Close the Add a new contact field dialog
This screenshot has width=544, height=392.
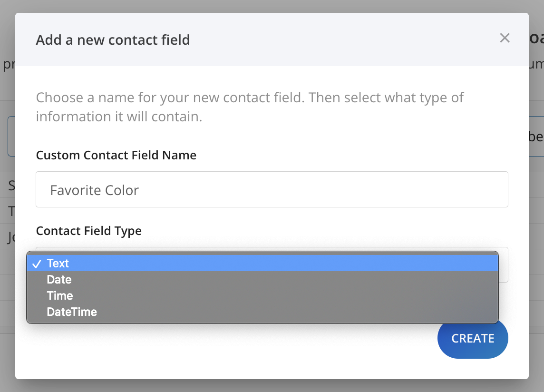click(505, 39)
